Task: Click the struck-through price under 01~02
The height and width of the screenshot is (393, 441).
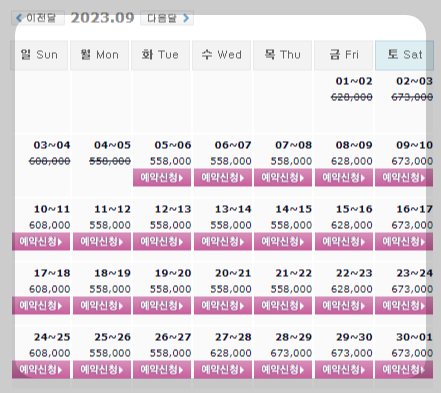Action: click(x=352, y=97)
